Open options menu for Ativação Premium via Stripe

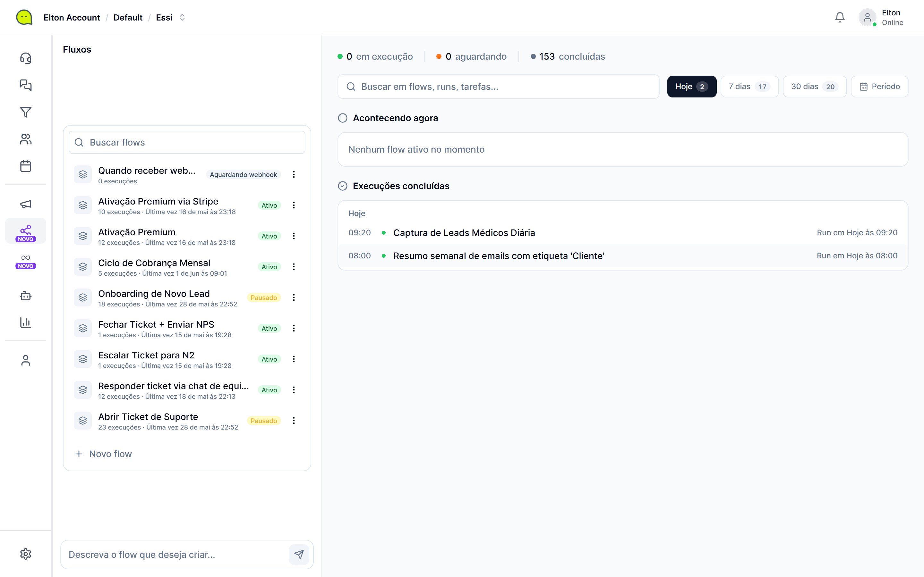pos(294,205)
